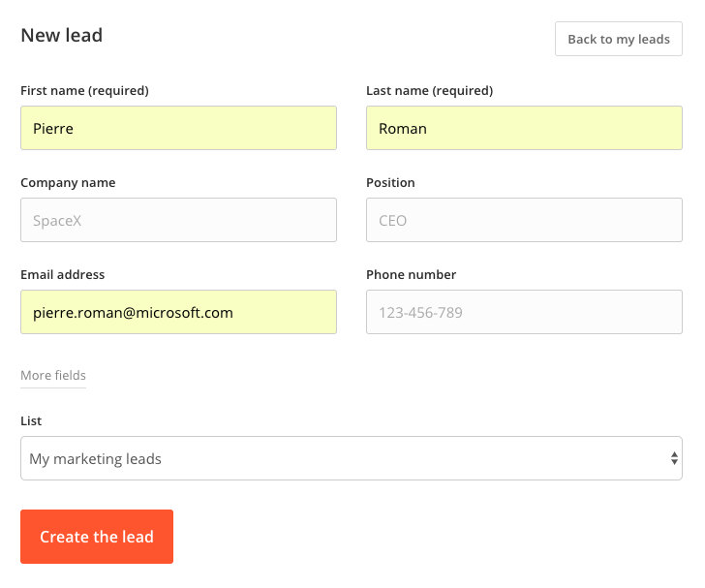
Task: Click the Position label text
Action: [390, 183]
